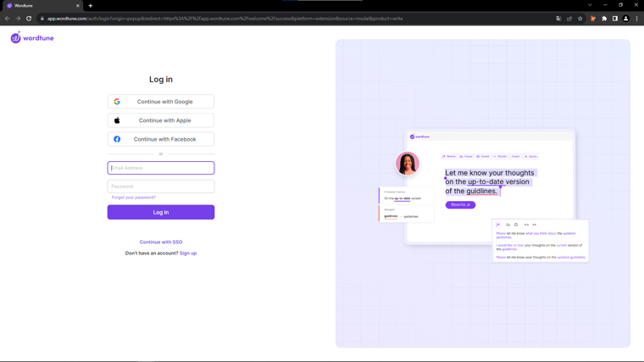
Task: Go back in browser history
Action: click(8, 19)
